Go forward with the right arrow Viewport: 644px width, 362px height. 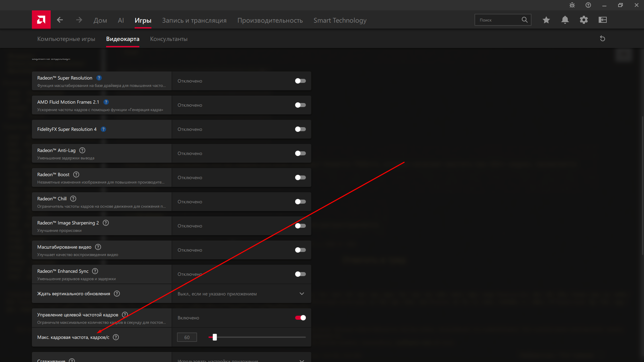coord(79,20)
